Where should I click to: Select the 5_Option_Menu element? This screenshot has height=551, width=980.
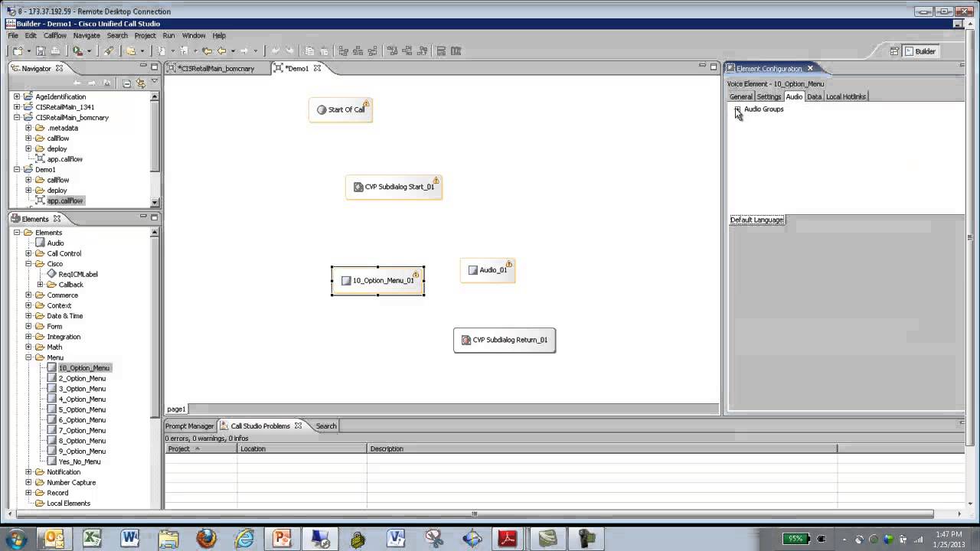coord(82,409)
